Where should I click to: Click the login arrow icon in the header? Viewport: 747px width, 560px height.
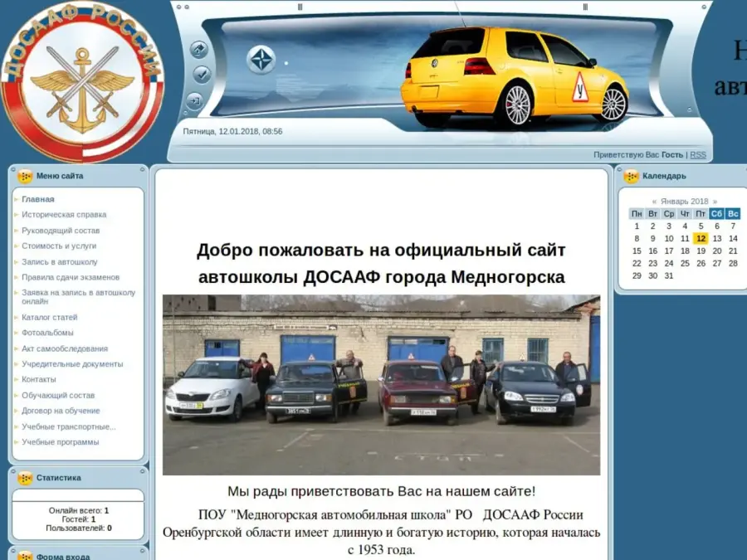(x=195, y=101)
